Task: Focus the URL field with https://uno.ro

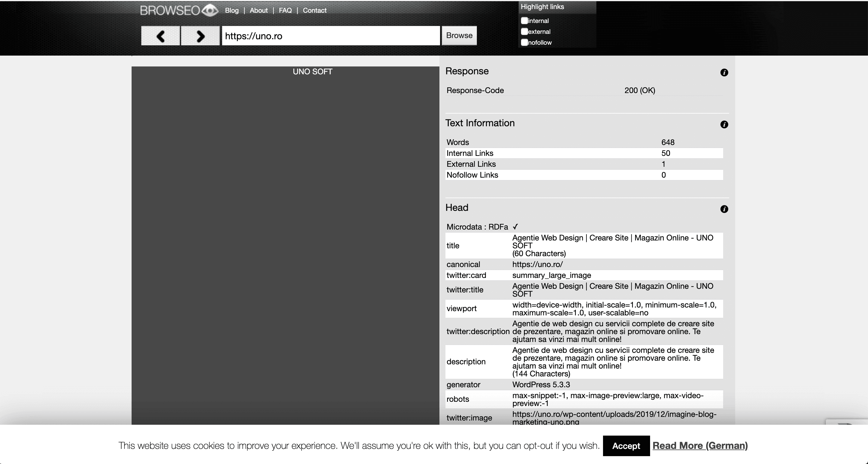Action: click(x=330, y=36)
